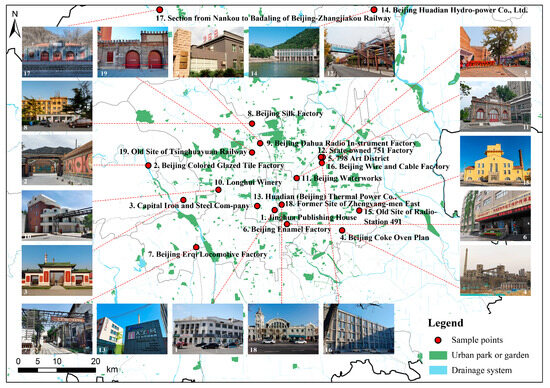Click the blue Drainage system legend swatch
The height and width of the screenshot is (388, 550).
[x=438, y=370]
